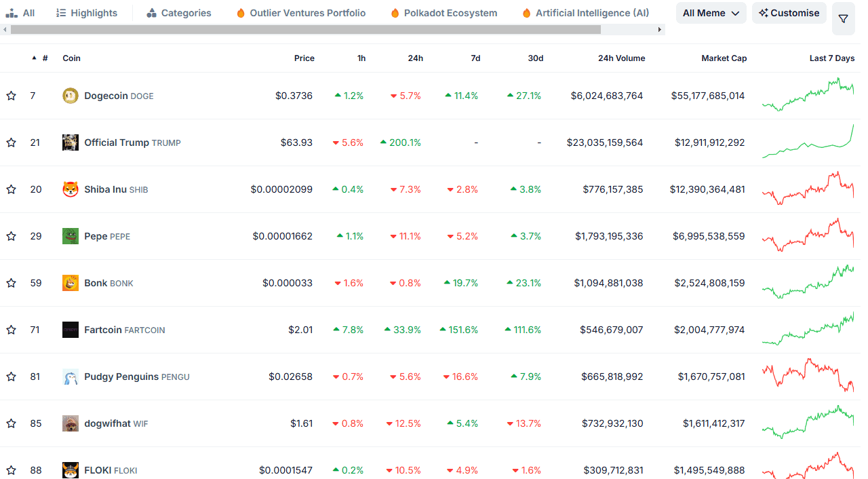Open the Official Trump TRUMP link
This screenshot has width=868, height=479.
coord(132,142)
